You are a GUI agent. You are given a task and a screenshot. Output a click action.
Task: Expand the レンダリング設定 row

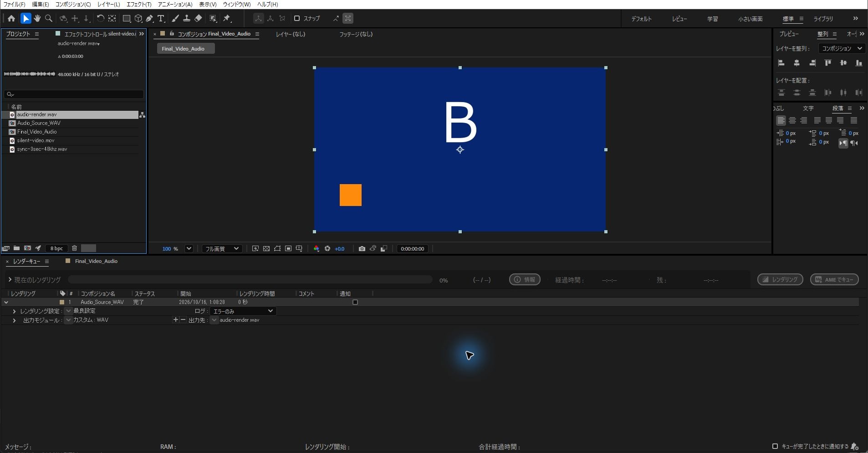point(14,311)
